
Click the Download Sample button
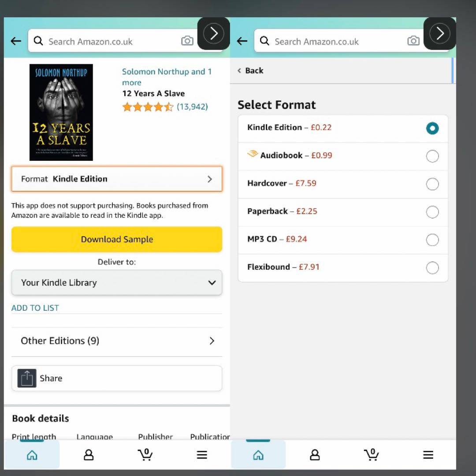[x=117, y=239]
